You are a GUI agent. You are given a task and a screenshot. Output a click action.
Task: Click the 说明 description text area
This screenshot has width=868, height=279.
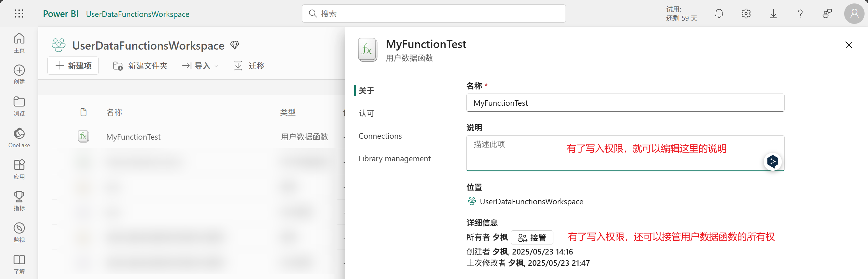click(625, 153)
